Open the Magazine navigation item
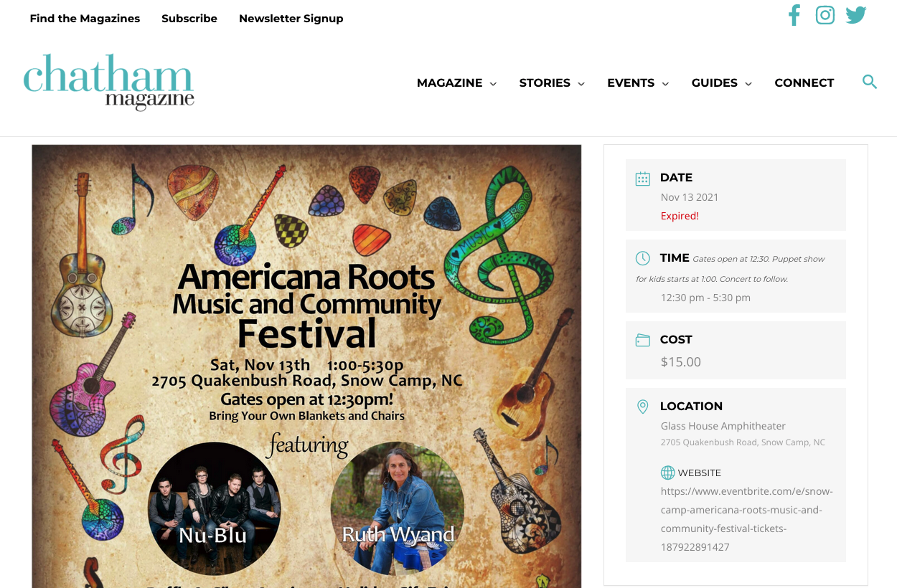The image size is (897, 588). 449,83
